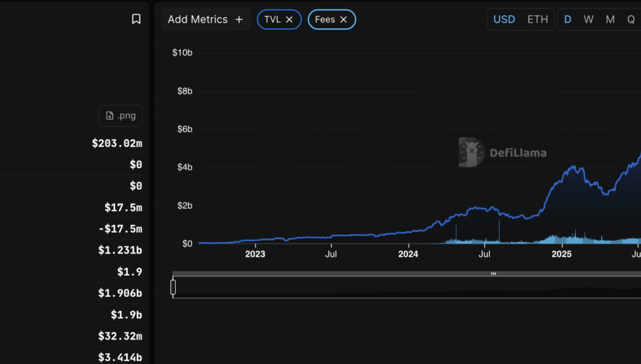The width and height of the screenshot is (641, 364).
Task: Click the $1.9 value
Action: coord(129,272)
